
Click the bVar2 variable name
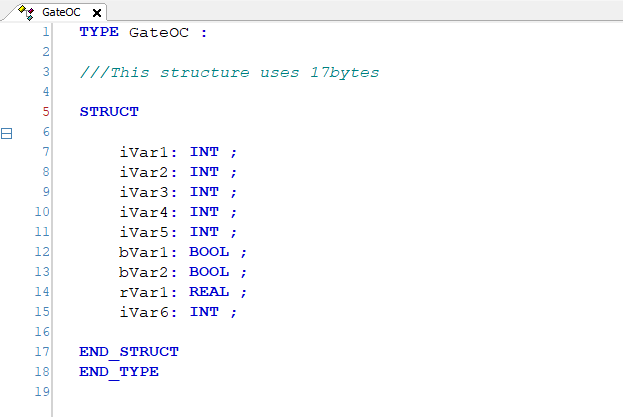click(x=143, y=272)
